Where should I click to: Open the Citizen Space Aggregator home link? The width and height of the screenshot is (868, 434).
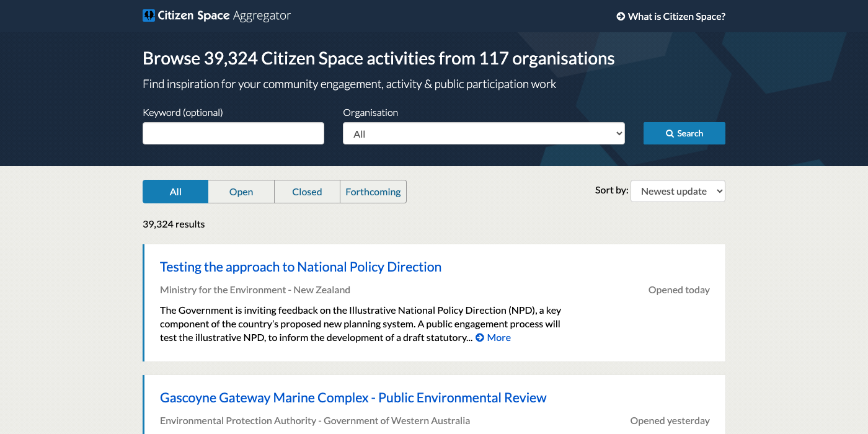[216, 15]
